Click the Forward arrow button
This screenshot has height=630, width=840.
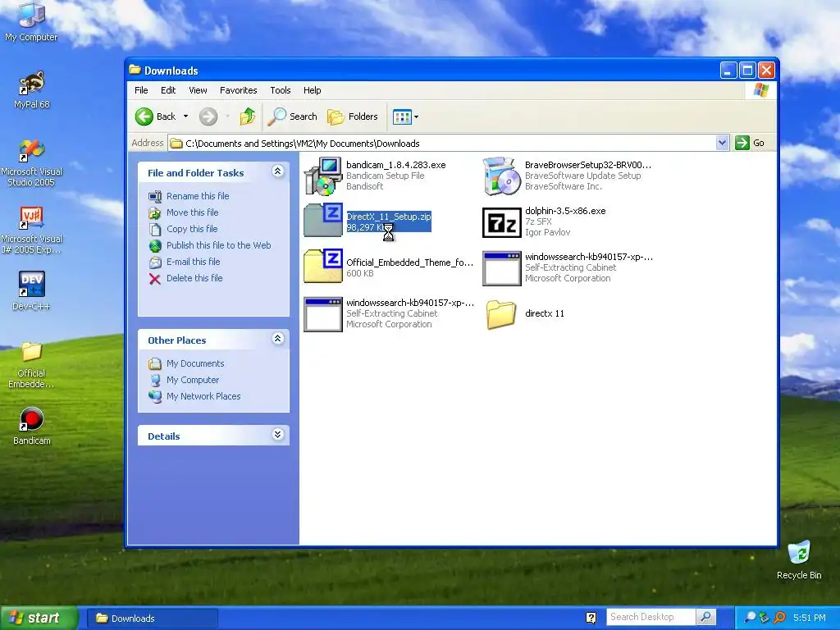(208, 116)
